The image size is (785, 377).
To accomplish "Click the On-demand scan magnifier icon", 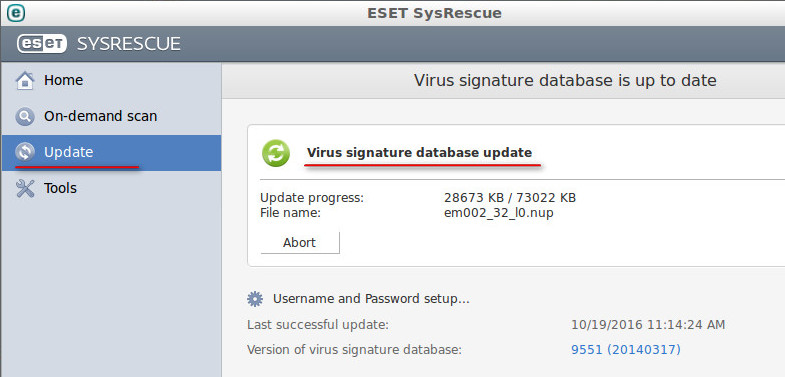I will (25, 117).
